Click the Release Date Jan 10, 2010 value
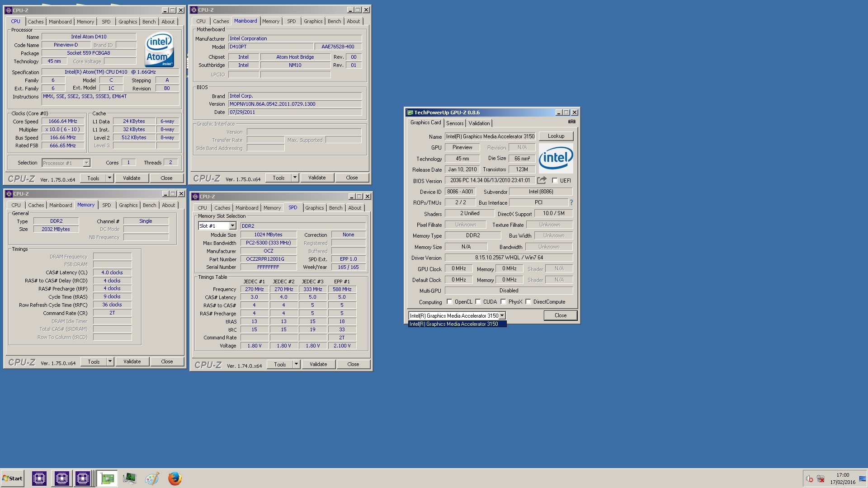The image size is (868, 488). [462, 169]
